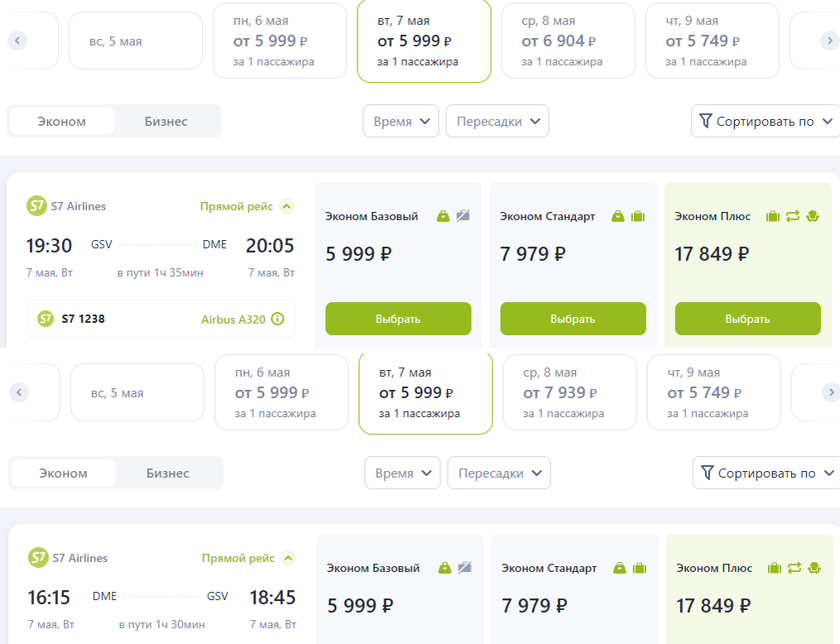Choose the Эконом Плюс fare with the Выбрать button
Viewport: 840px width, 644px height.
point(747,319)
